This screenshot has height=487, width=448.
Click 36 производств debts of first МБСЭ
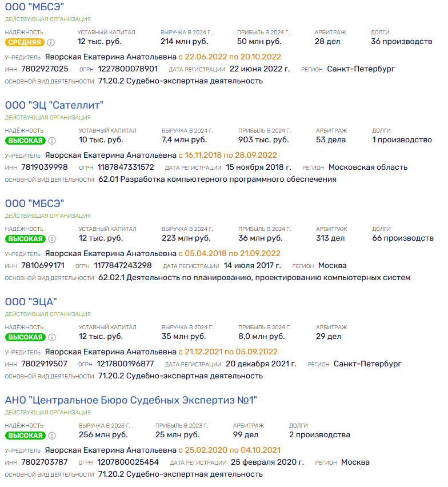(x=402, y=42)
